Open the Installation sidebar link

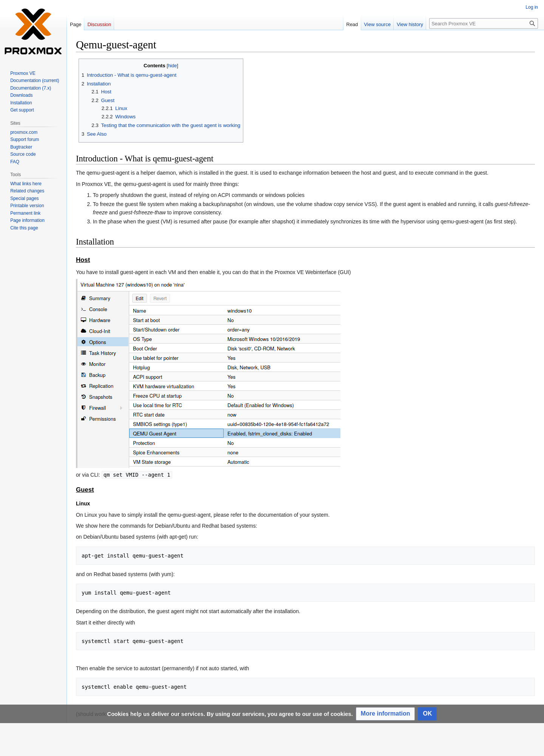point(21,103)
